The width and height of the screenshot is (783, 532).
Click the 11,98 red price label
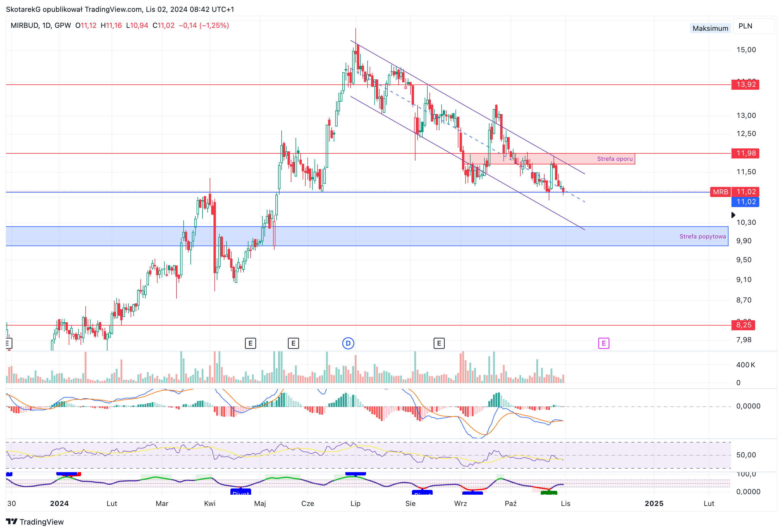745,153
